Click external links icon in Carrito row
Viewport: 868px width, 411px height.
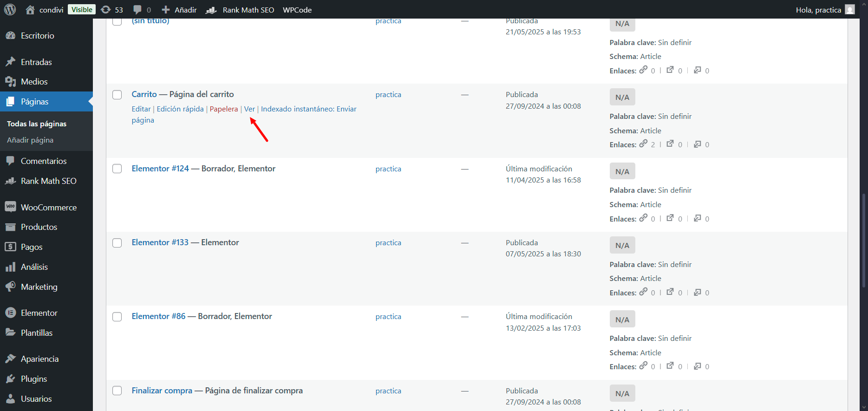coord(670,144)
